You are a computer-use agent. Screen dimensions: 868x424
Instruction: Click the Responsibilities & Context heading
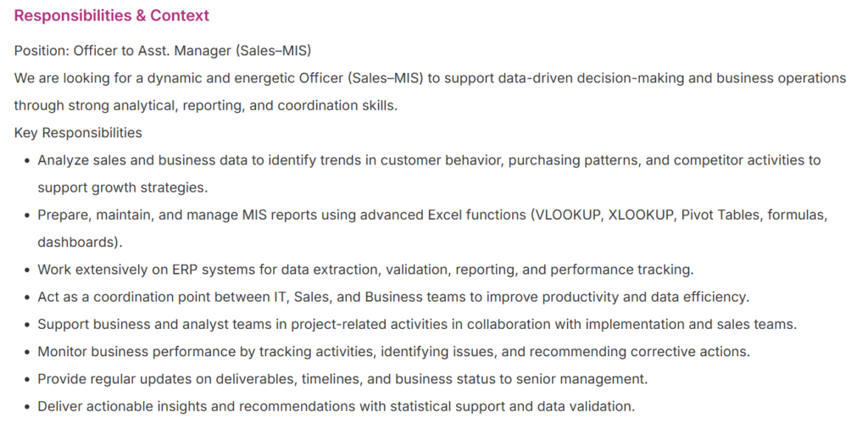(112, 16)
